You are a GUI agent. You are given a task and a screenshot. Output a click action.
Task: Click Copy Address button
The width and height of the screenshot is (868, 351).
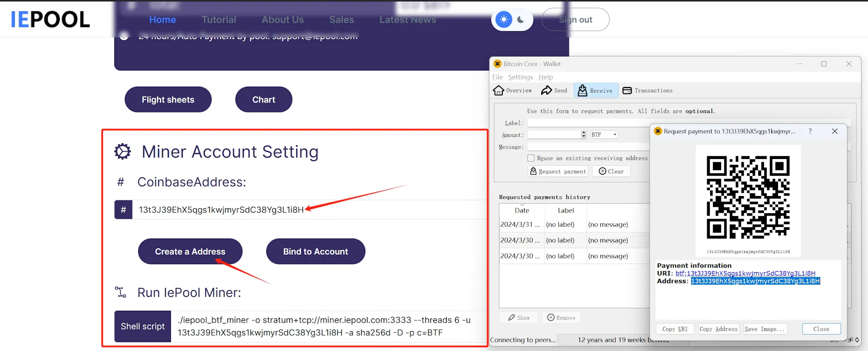tap(718, 329)
